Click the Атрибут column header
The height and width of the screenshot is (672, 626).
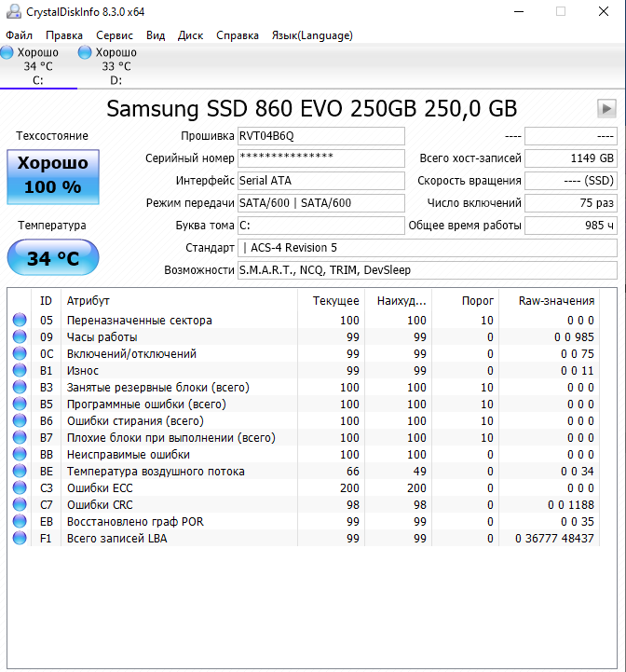[179, 300]
